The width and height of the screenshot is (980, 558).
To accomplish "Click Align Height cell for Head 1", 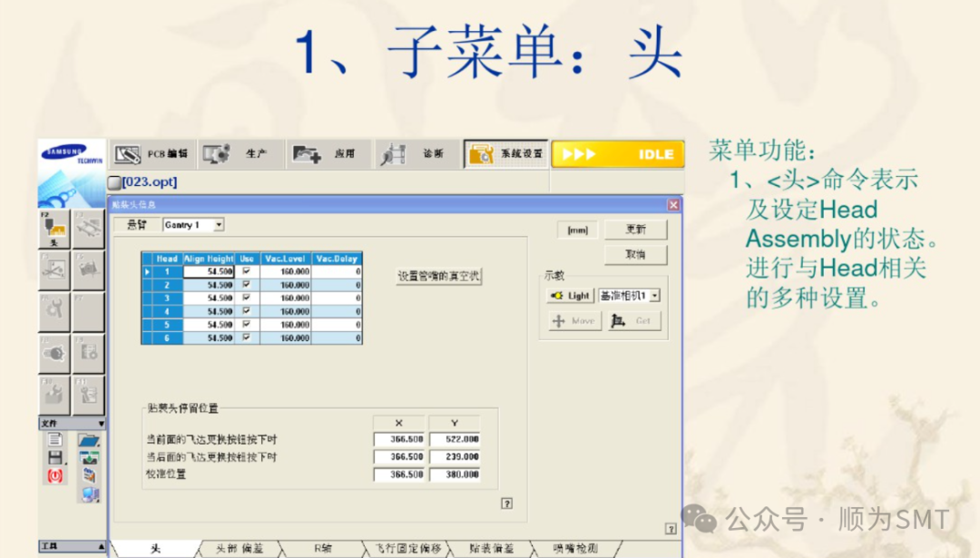I will (209, 271).
